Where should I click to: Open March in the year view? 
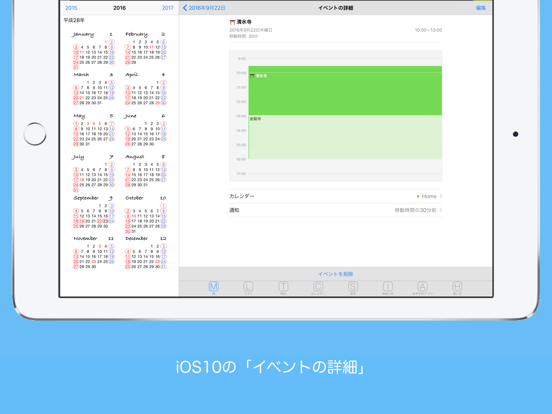pyautogui.click(x=93, y=89)
